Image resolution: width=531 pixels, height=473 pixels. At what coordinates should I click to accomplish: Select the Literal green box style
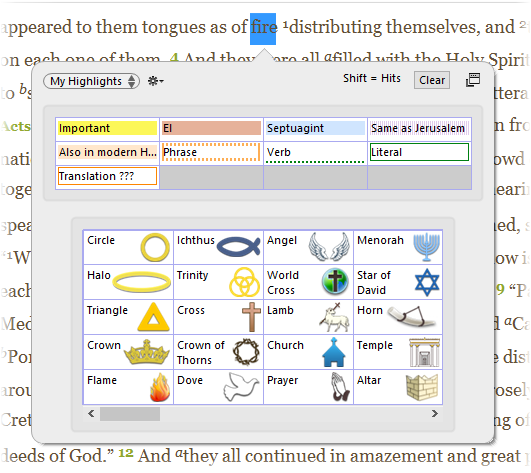[419, 152]
